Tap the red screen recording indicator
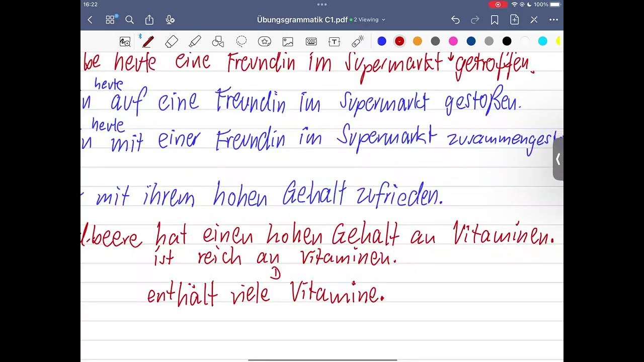 point(498,5)
